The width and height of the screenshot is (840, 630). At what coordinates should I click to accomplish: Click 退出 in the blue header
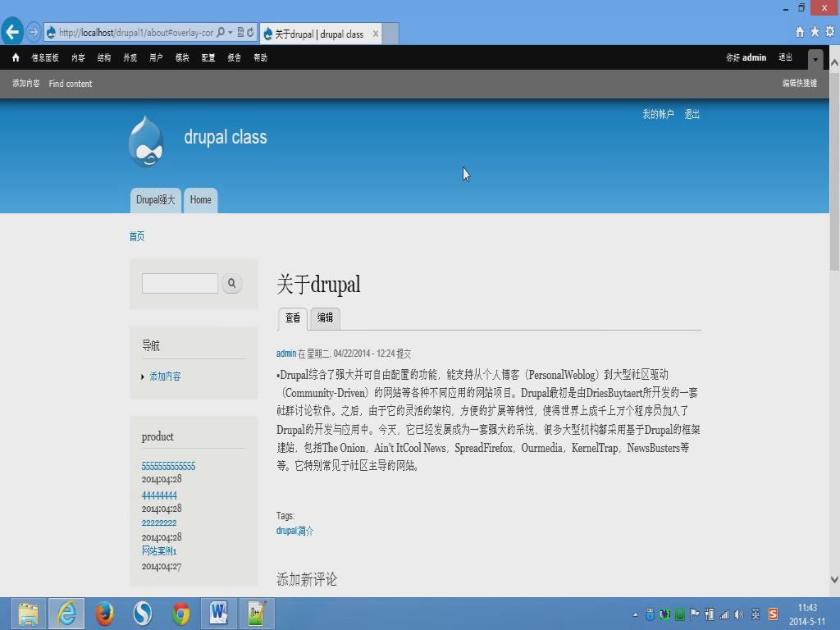pyautogui.click(x=692, y=114)
